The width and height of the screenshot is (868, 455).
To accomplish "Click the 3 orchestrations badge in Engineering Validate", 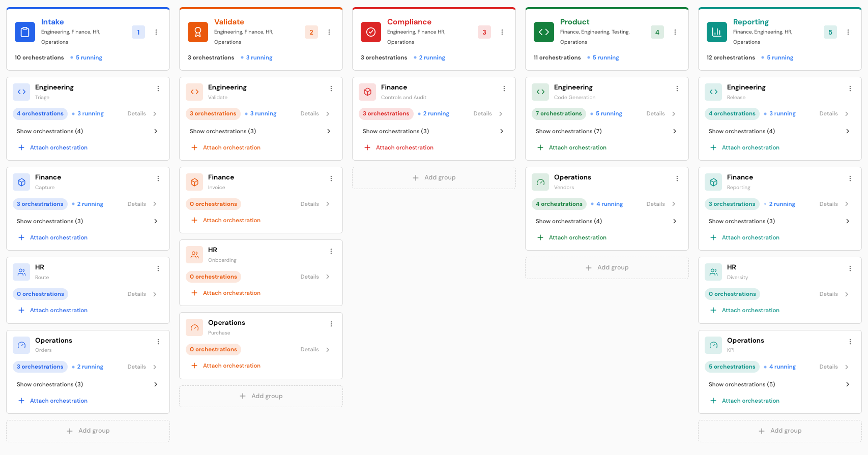I will pyautogui.click(x=213, y=114).
